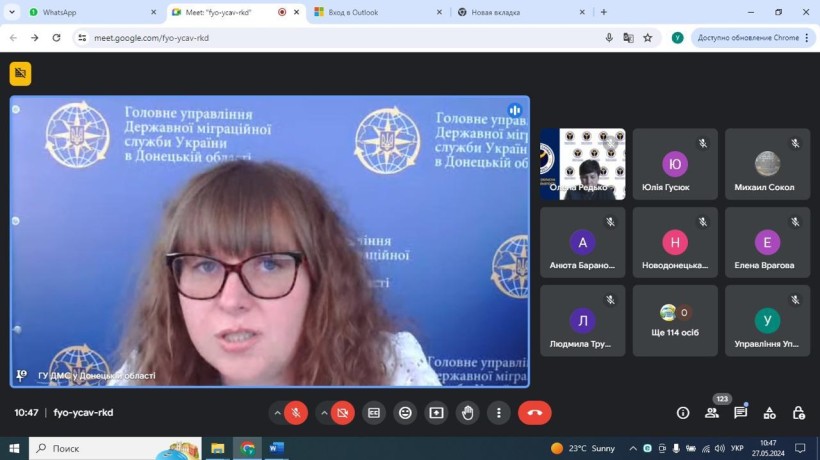Viewport: 820px width, 460px height.
Task: Close the WhatsApp tab
Action: (x=153, y=12)
